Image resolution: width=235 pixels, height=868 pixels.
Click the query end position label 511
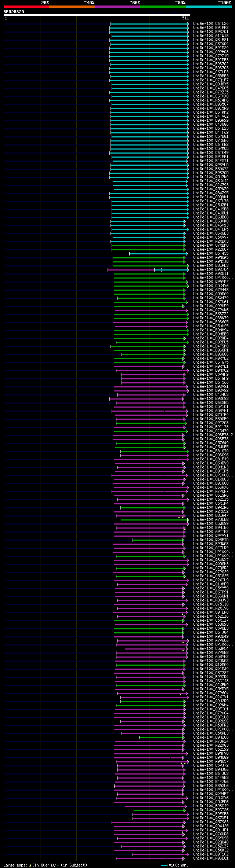click(185, 18)
